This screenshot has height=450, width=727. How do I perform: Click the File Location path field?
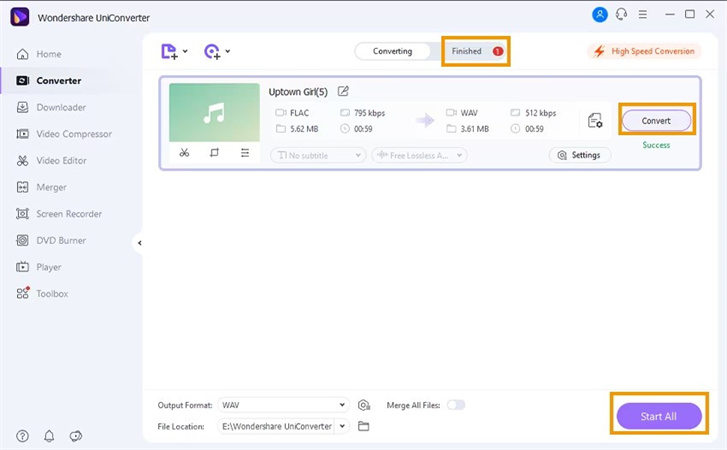tap(276, 426)
